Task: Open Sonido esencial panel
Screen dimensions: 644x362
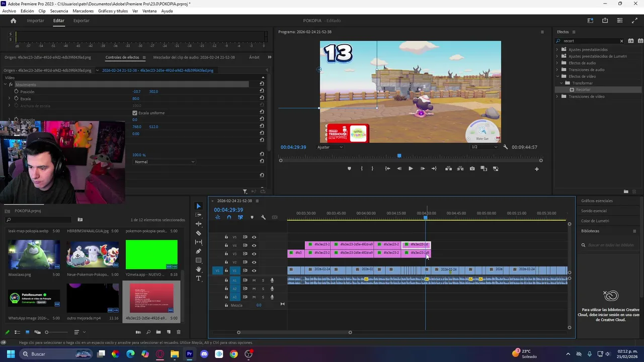Action: [x=594, y=211]
